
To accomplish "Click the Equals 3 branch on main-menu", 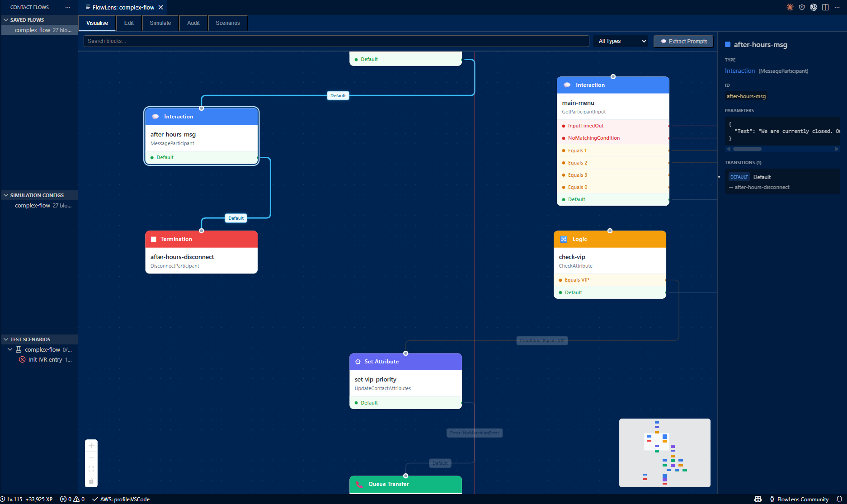I will coord(613,175).
